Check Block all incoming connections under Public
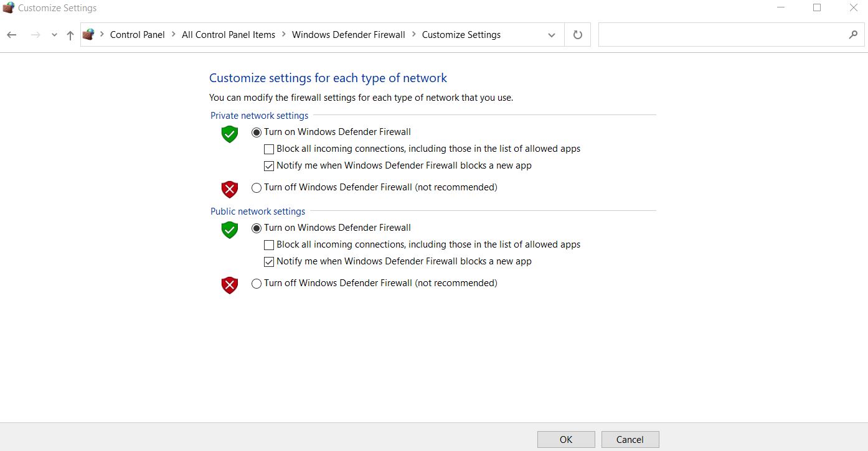The image size is (868, 451). [x=269, y=245]
